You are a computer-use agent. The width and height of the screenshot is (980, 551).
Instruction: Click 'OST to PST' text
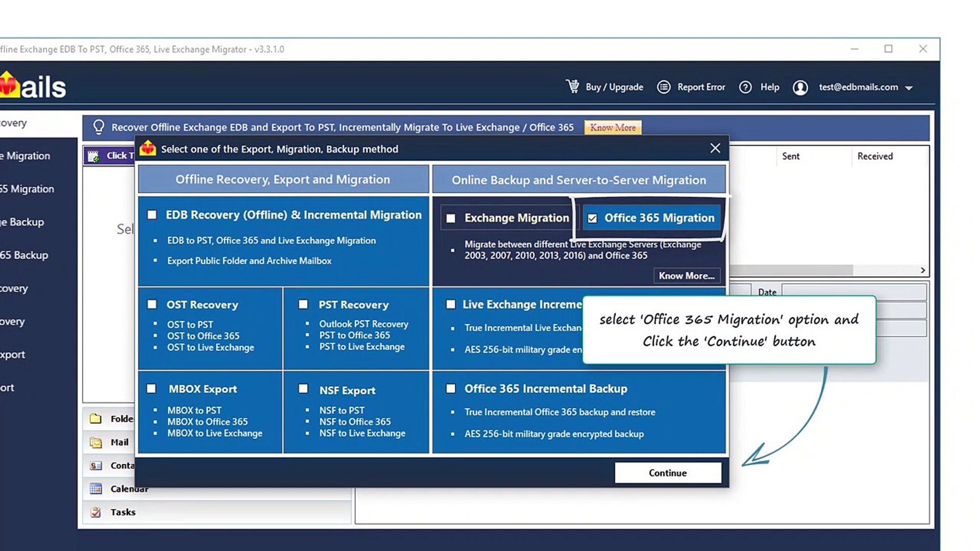click(x=190, y=324)
